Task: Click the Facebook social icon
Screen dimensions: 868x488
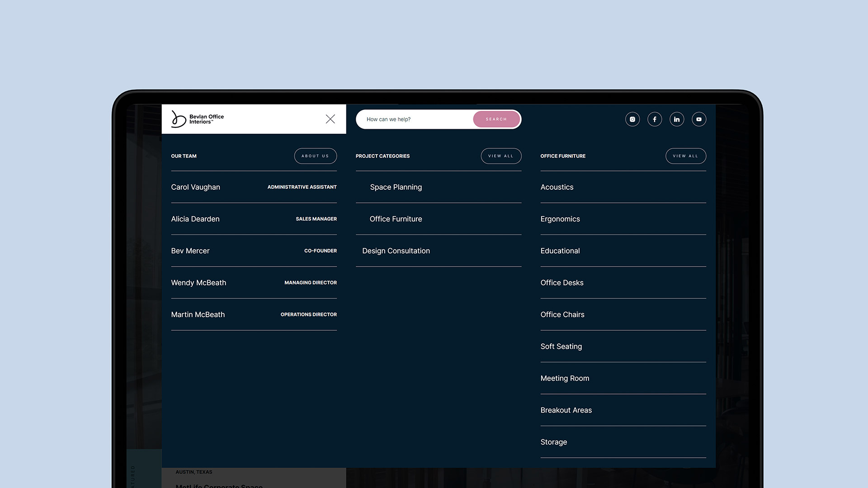Action: coord(655,119)
